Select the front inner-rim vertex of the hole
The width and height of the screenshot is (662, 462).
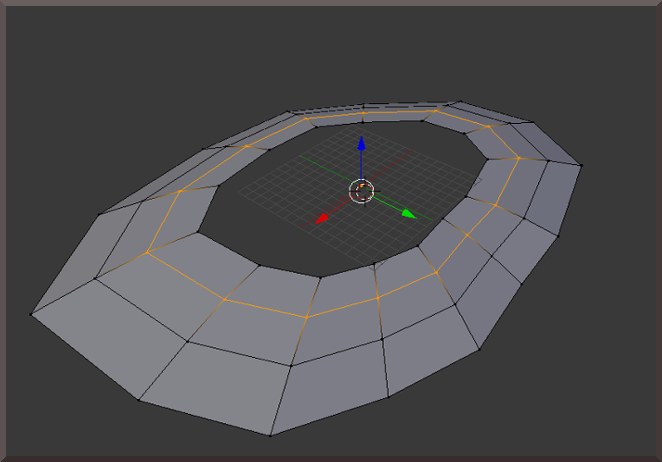click(x=317, y=277)
